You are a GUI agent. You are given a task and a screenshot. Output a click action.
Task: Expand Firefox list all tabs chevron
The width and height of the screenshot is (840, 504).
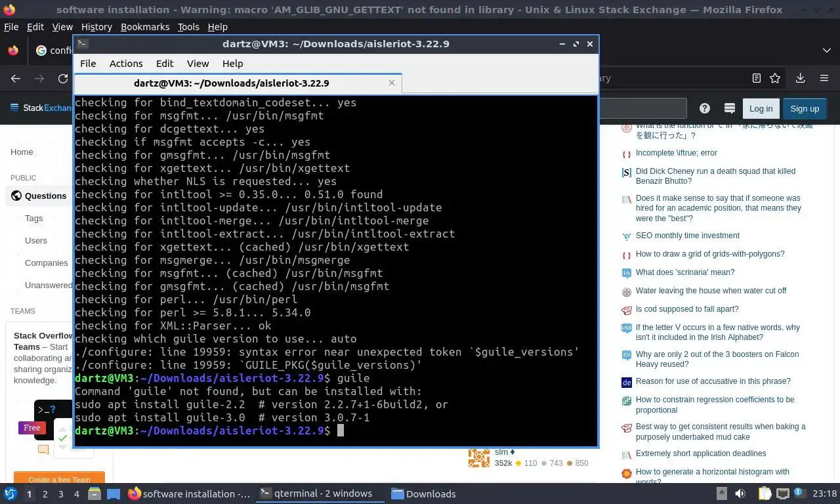pyautogui.click(x=827, y=50)
